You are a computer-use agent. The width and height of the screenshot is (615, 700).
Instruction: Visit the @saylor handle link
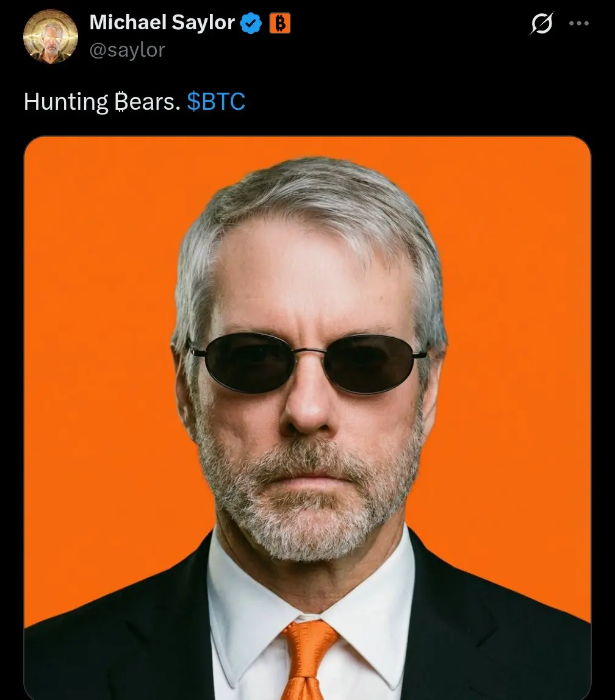[x=128, y=50]
